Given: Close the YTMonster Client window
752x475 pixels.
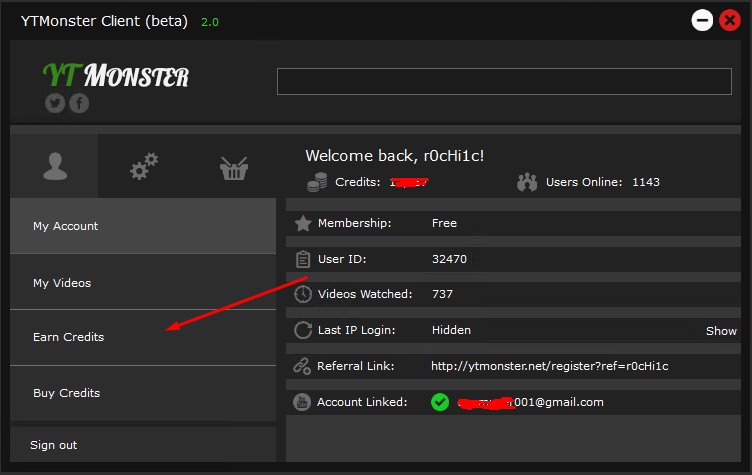Looking at the screenshot, I should click(x=730, y=21).
